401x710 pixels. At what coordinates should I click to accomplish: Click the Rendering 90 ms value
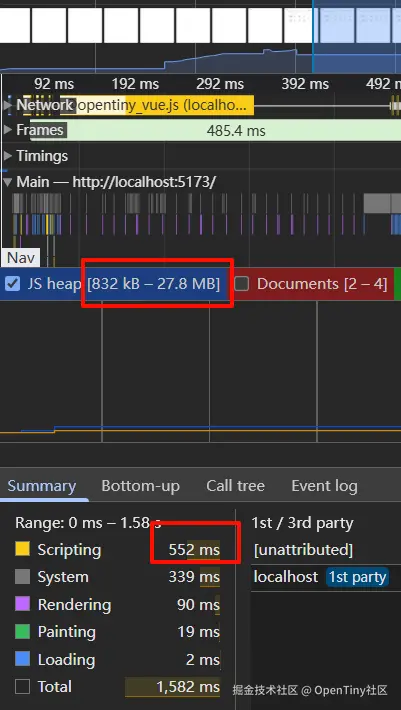click(198, 604)
